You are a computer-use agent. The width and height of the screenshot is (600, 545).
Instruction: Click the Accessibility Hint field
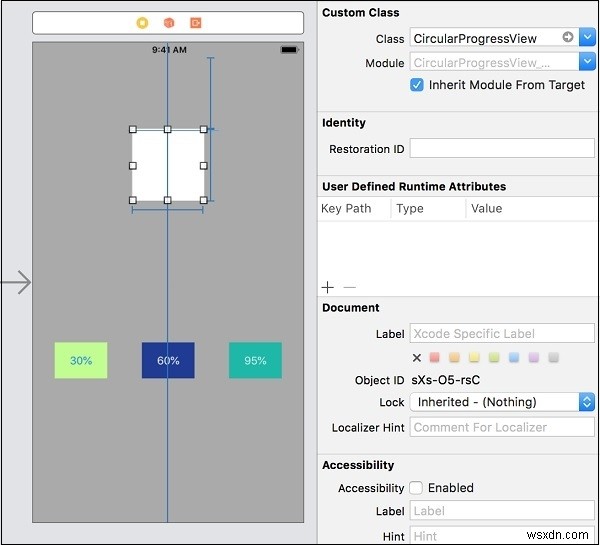click(502, 535)
